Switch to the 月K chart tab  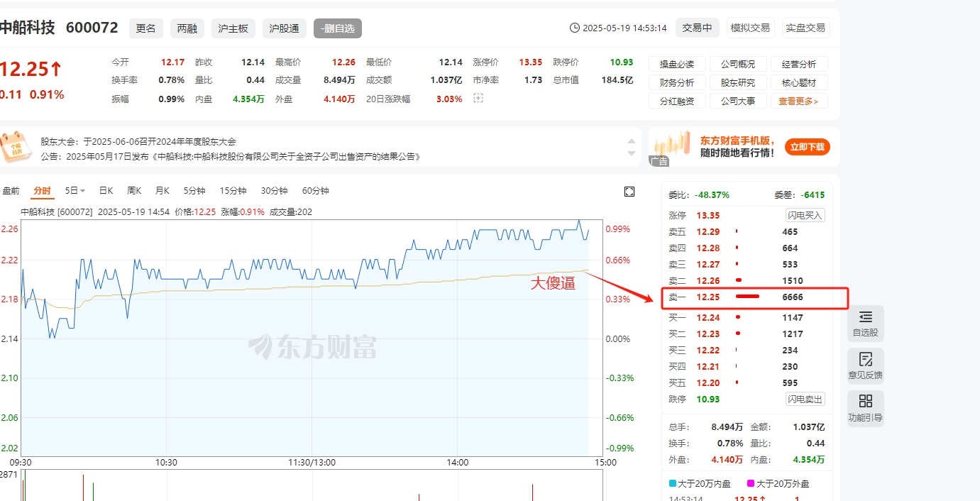point(163,191)
